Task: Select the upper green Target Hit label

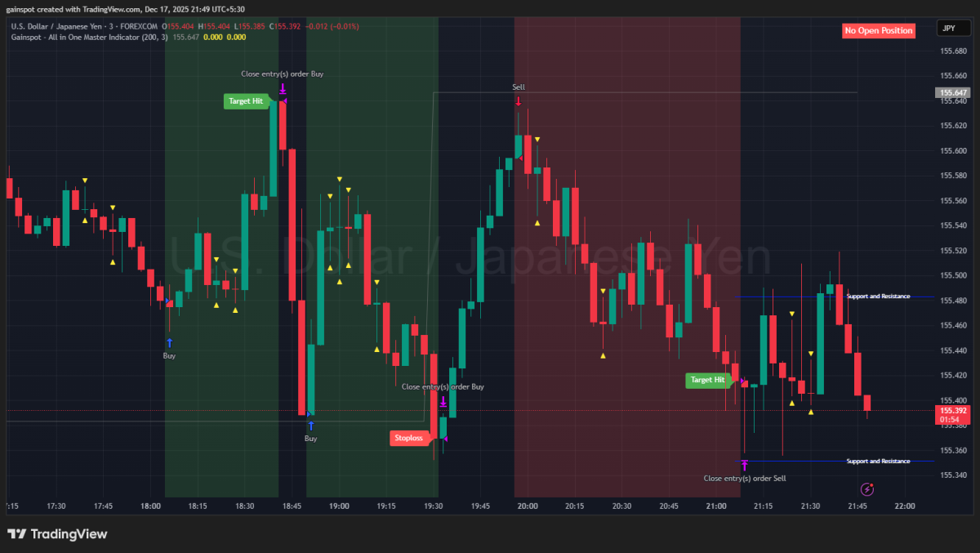Action: point(246,101)
